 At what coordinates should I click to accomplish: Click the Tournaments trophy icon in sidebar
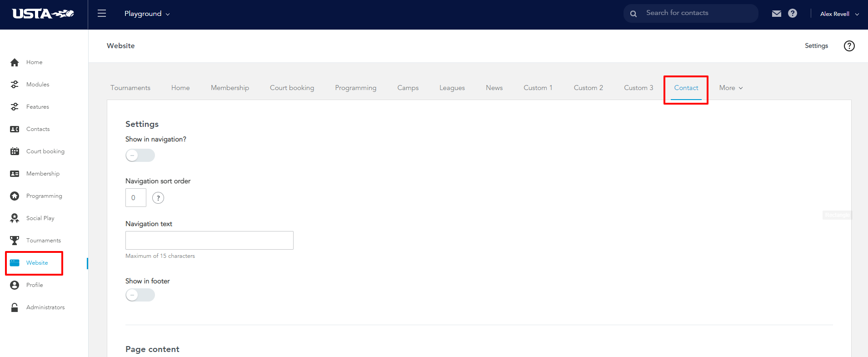(x=15, y=241)
